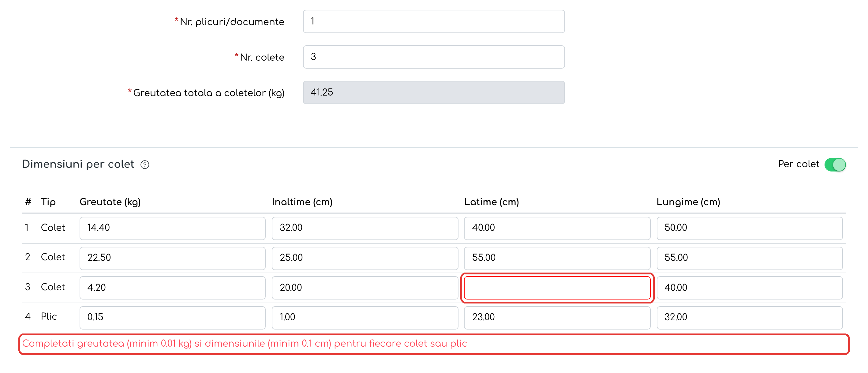
Task: Edit weight 4.20 for parcel 3
Action: (x=173, y=288)
